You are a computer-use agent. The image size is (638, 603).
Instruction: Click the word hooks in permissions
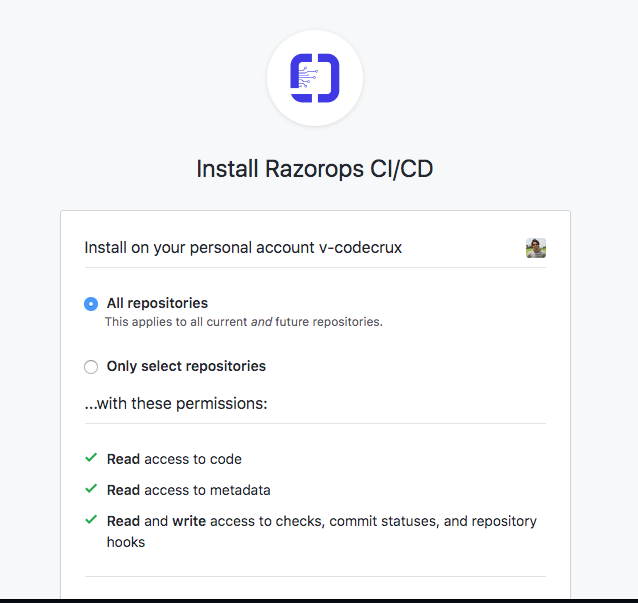126,542
